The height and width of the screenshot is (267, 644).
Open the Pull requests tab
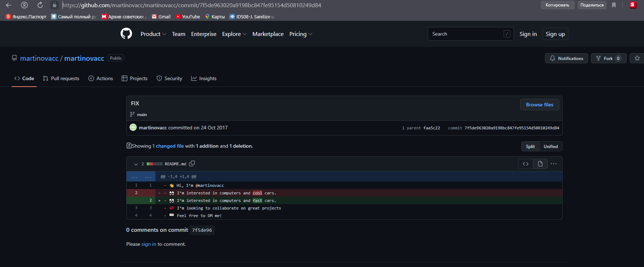[61, 78]
